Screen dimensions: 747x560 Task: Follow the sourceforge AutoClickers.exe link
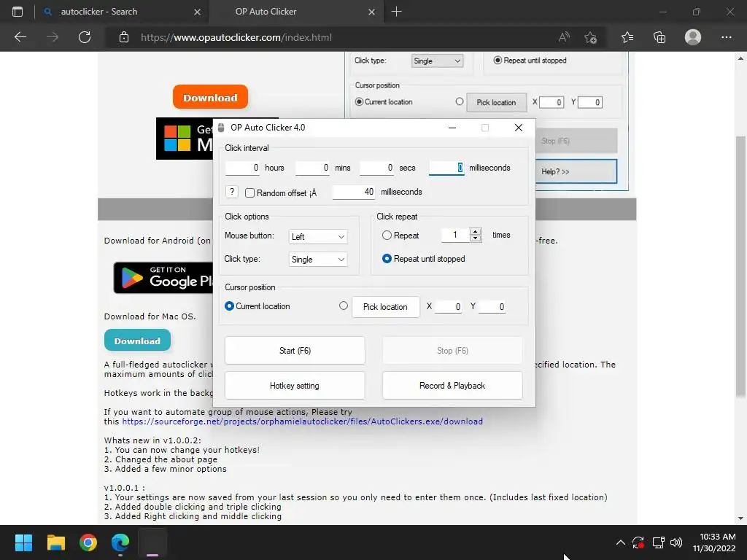(x=303, y=421)
